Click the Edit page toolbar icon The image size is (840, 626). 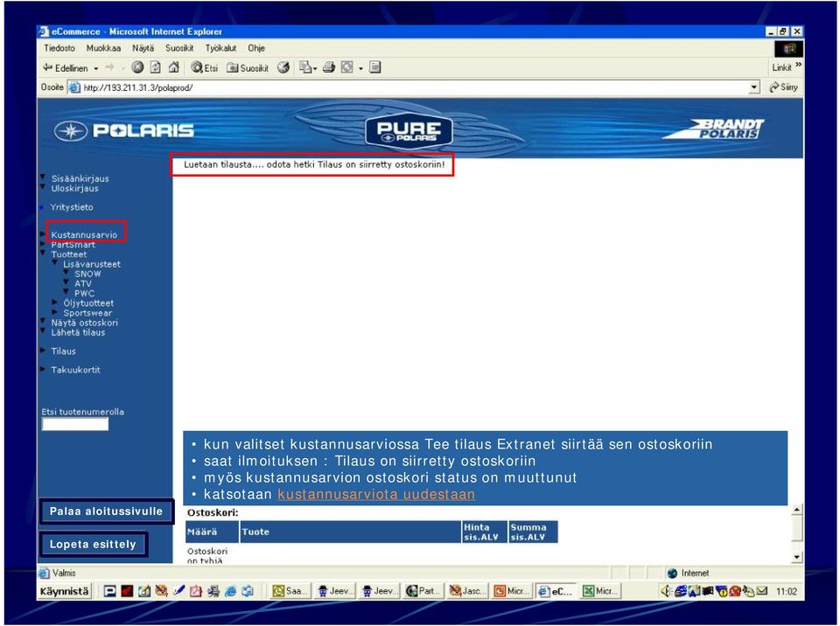pyautogui.click(x=347, y=67)
